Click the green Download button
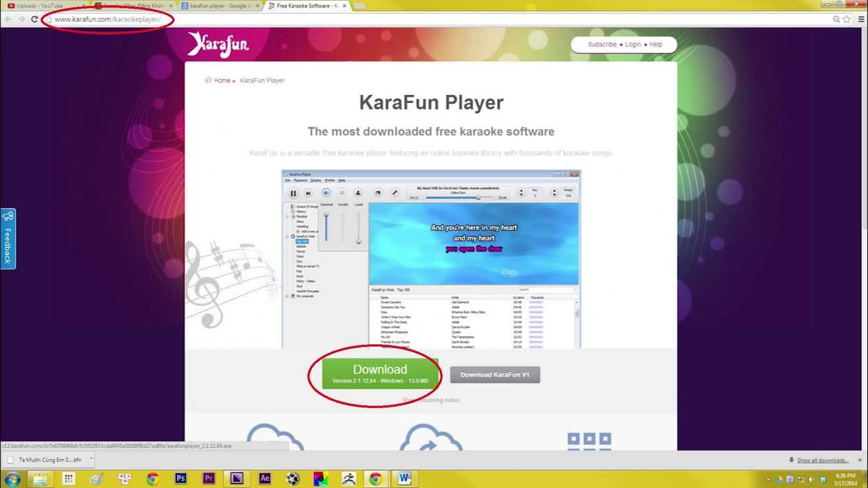Screen dimensions: 868x488 click(380, 373)
